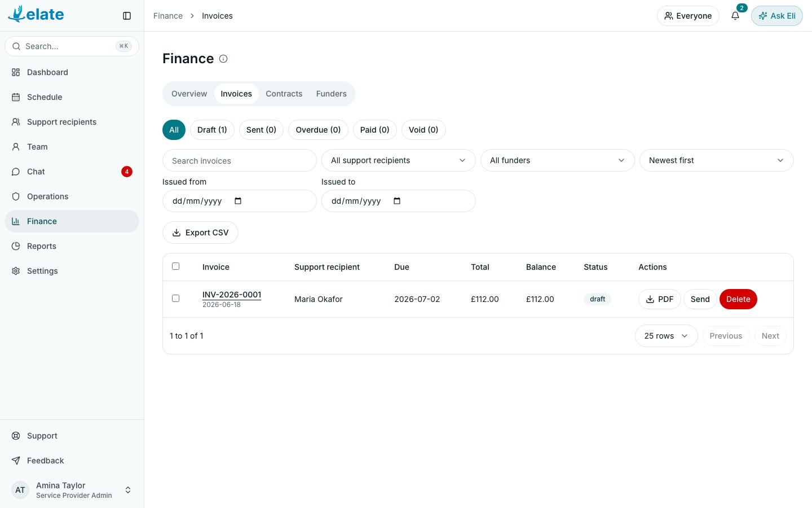Image resolution: width=812 pixels, height=508 pixels.
Task: Toggle select-all invoices checkbox in header
Action: click(176, 266)
